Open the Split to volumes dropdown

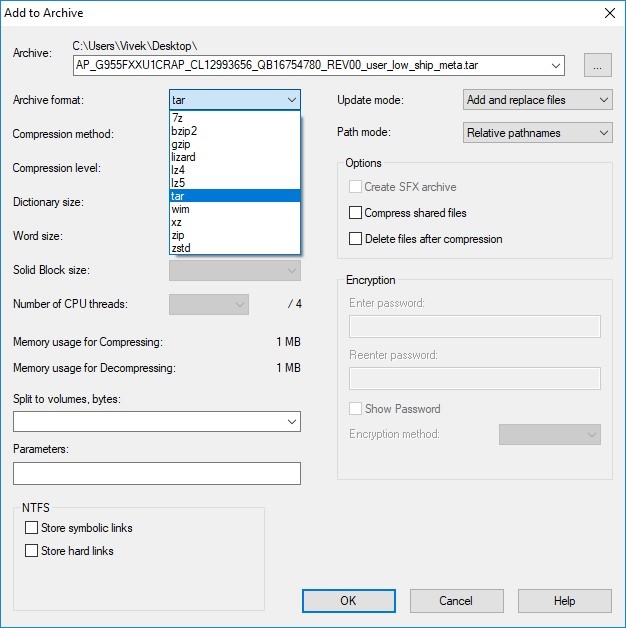click(x=292, y=422)
